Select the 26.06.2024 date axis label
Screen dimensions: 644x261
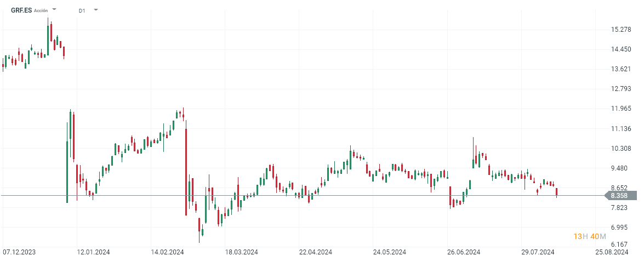pos(464,252)
